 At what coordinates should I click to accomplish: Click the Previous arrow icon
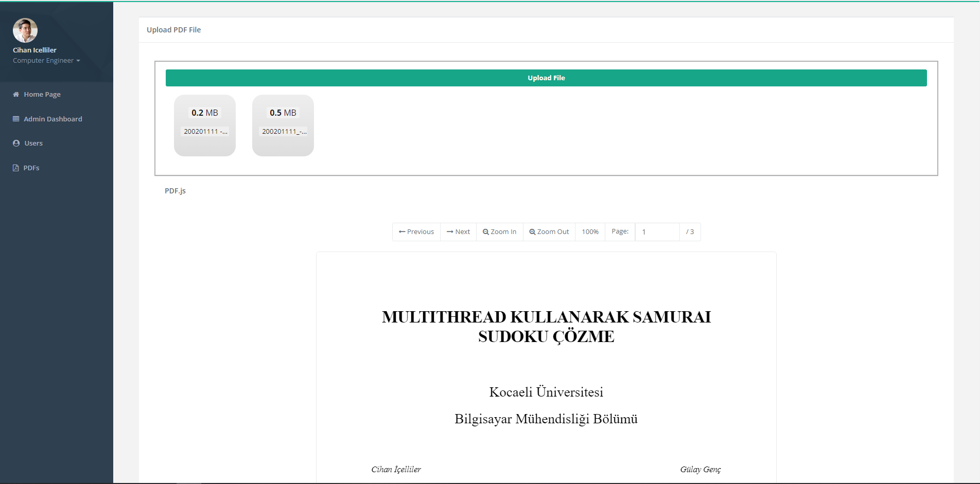[x=401, y=231]
